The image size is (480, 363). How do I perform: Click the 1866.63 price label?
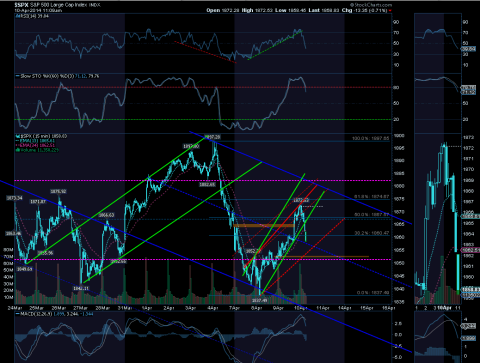pos(107,215)
